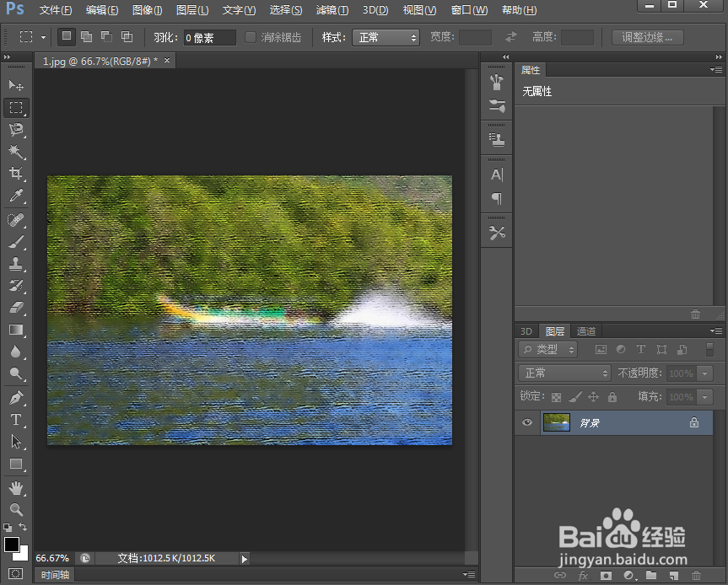Select the Move tool

[x=16, y=85]
